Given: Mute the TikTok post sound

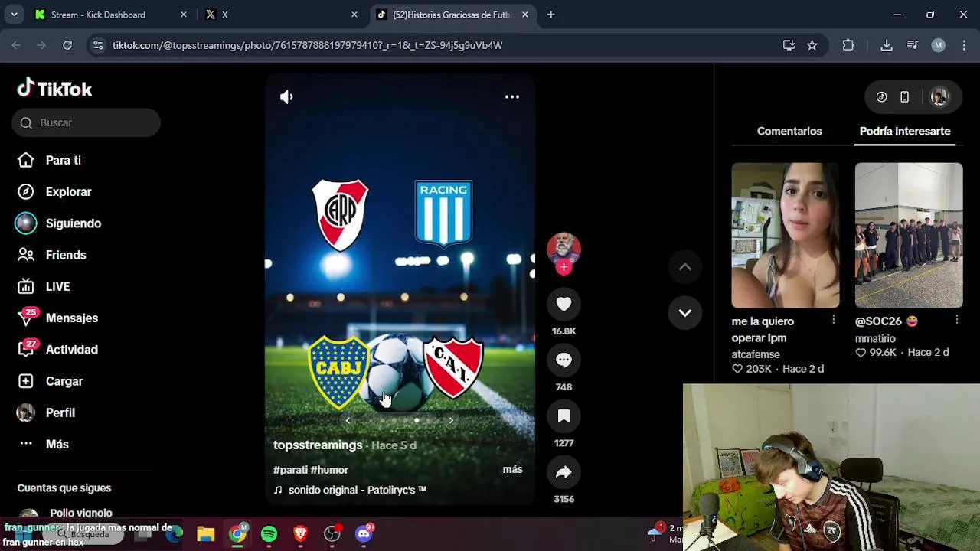Looking at the screenshot, I should click(286, 96).
